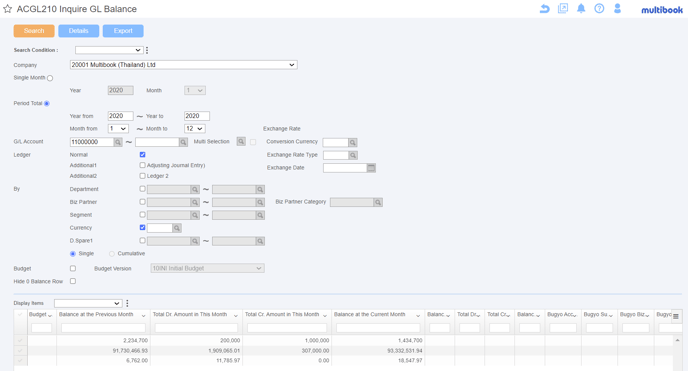Open user profile icon
Image resolution: width=688 pixels, height=371 pixels.
pos(617,8)
